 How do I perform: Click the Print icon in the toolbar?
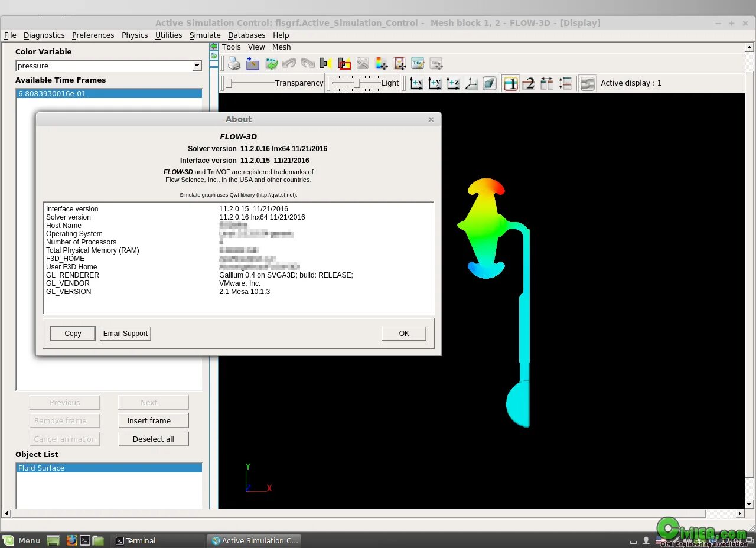(x=234, y=64)
